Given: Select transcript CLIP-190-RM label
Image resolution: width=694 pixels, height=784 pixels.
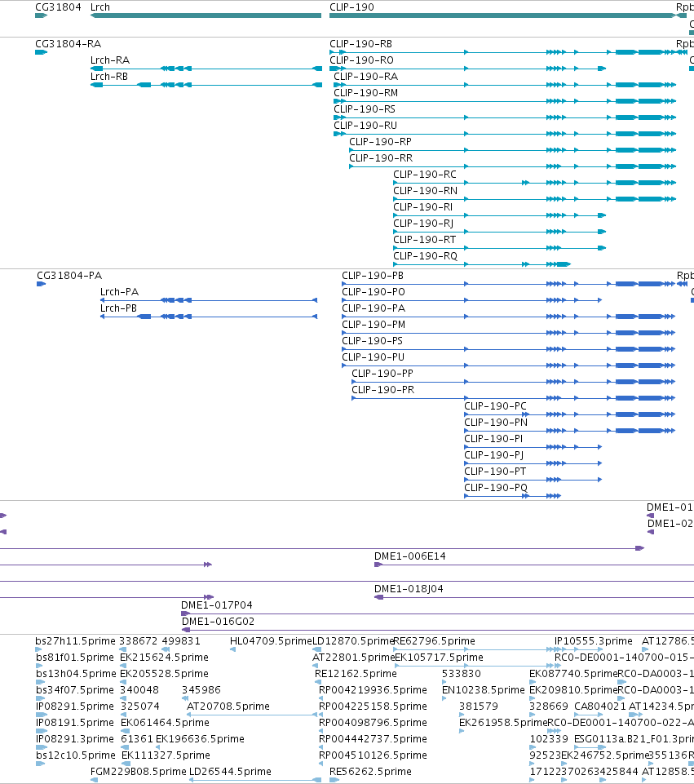Looking at the screenshot, I should tap(365, 93).
